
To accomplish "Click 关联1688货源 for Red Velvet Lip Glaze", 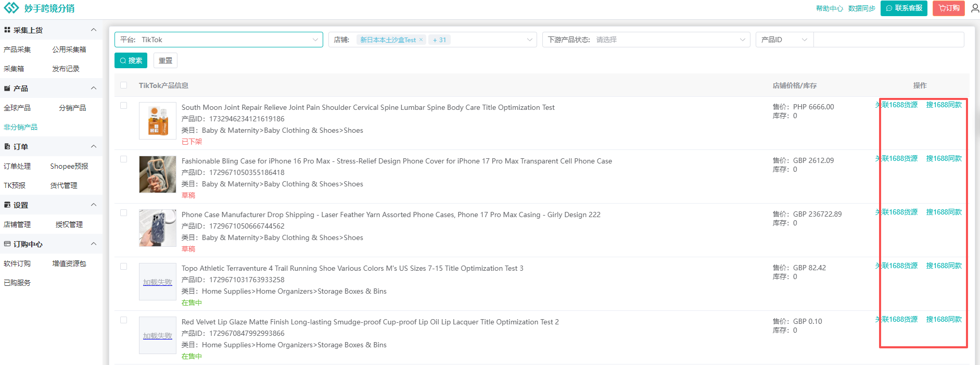I will click(896, 320).
